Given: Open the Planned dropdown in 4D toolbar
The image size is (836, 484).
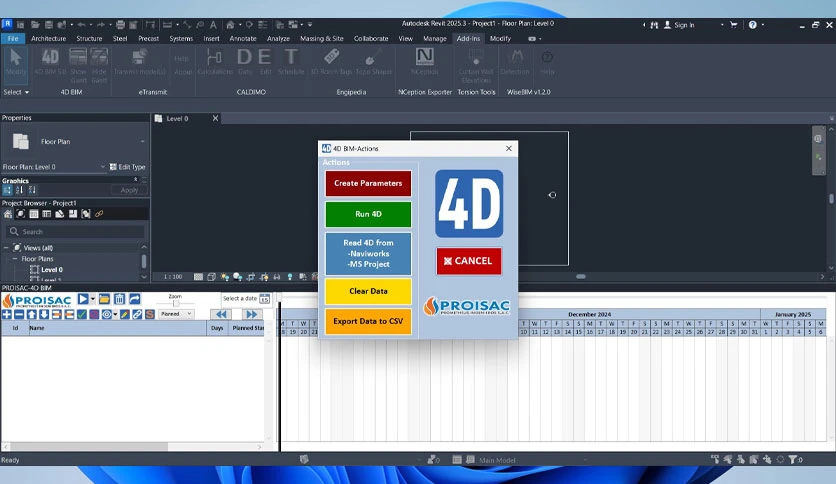Looking at the screenshot, I should click(176, 314).
